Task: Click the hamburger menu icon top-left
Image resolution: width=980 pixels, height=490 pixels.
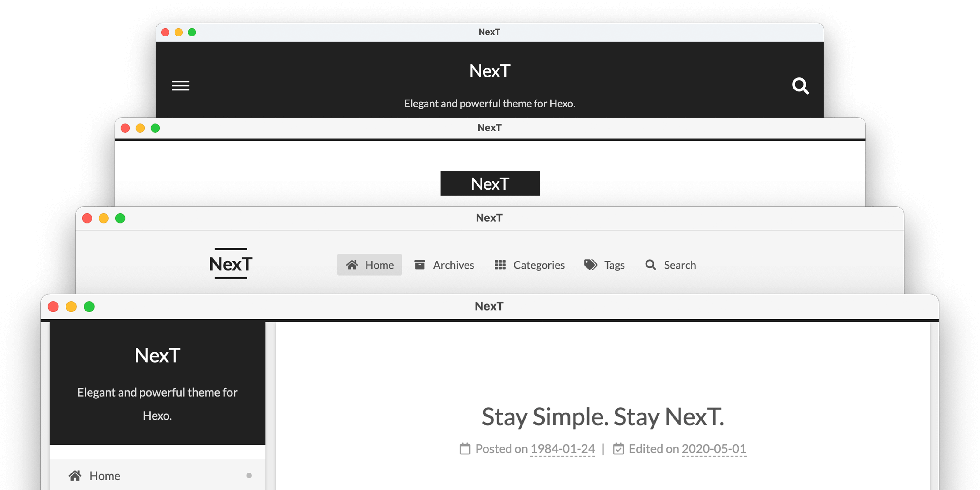Action: (181, 86)
